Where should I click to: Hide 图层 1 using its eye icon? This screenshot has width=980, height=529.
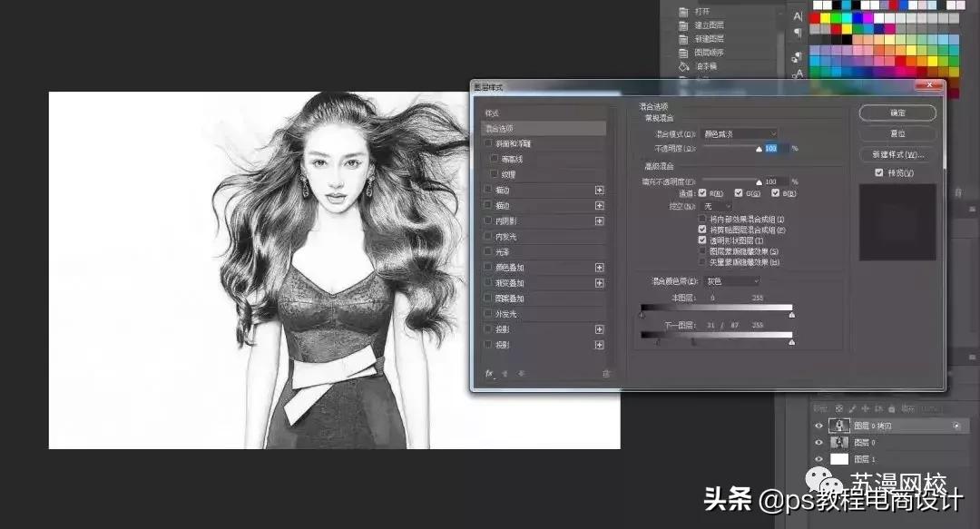(818, 459)
